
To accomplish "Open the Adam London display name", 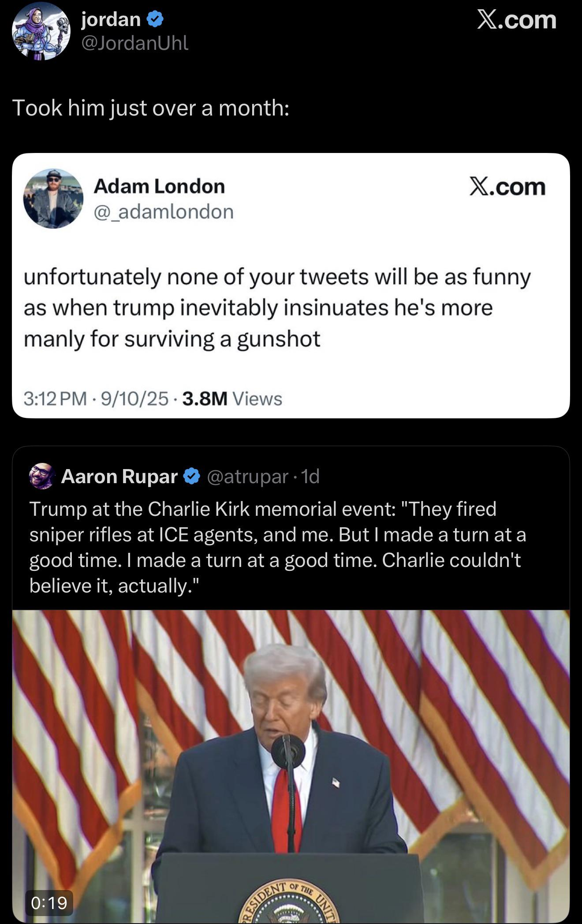I will [159, 186].
